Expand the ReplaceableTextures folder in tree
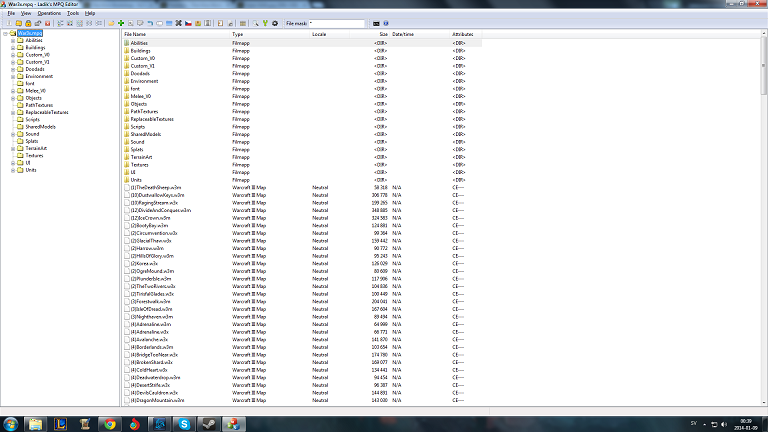The image size is (768, 432). (x=13, y=112)
